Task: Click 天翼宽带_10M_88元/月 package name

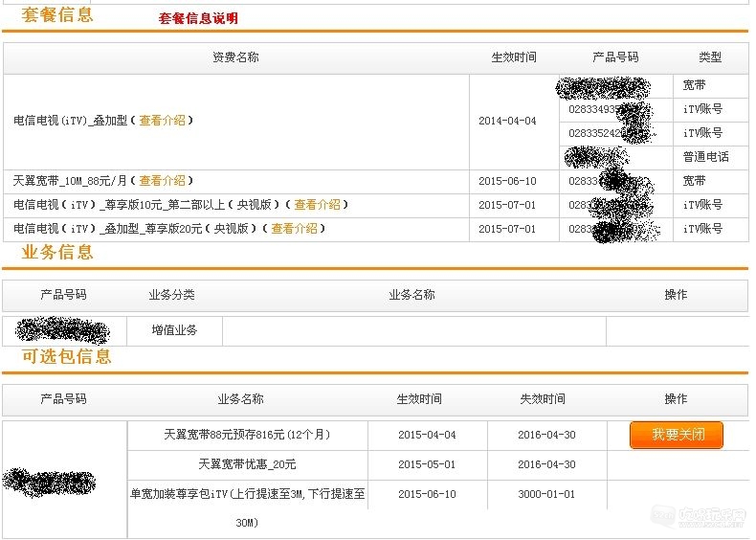Action: (70, 181)
